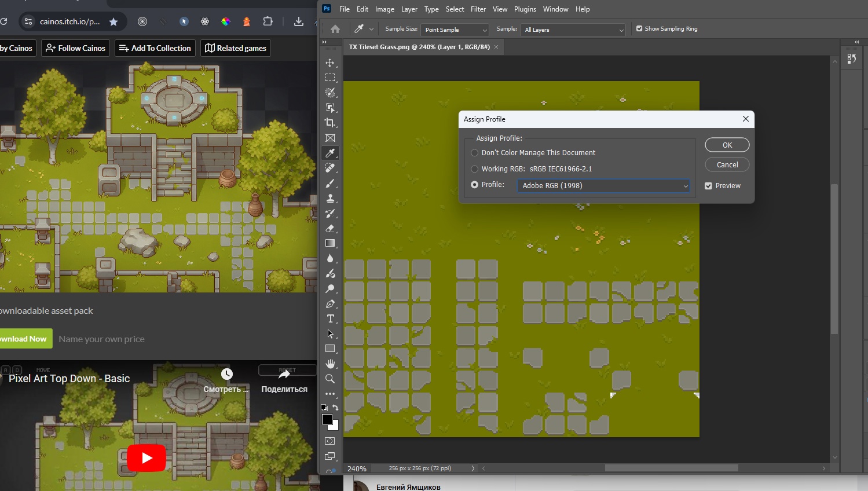Viewport: 868px width, 491px height.
Task: Open the Plugins menu
Action: click(x=525, y=9)
